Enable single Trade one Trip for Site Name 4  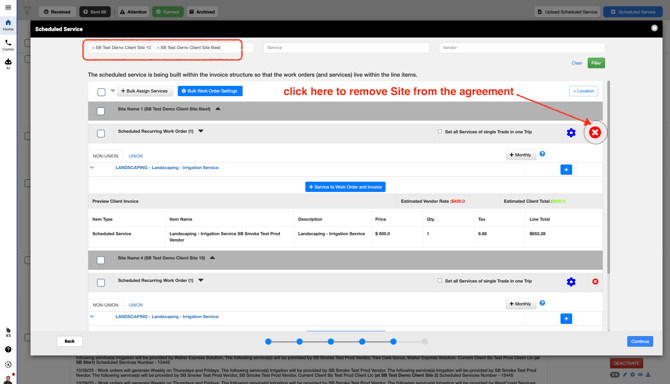440,281
